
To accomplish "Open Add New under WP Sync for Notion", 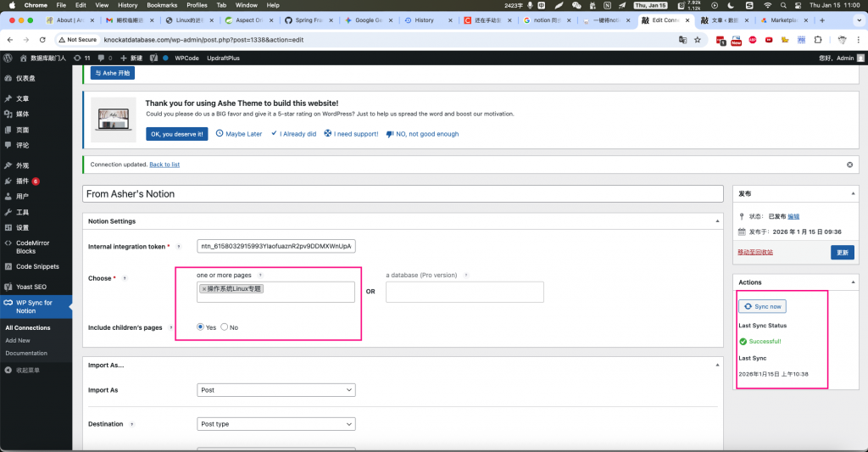I will point(18,340).
